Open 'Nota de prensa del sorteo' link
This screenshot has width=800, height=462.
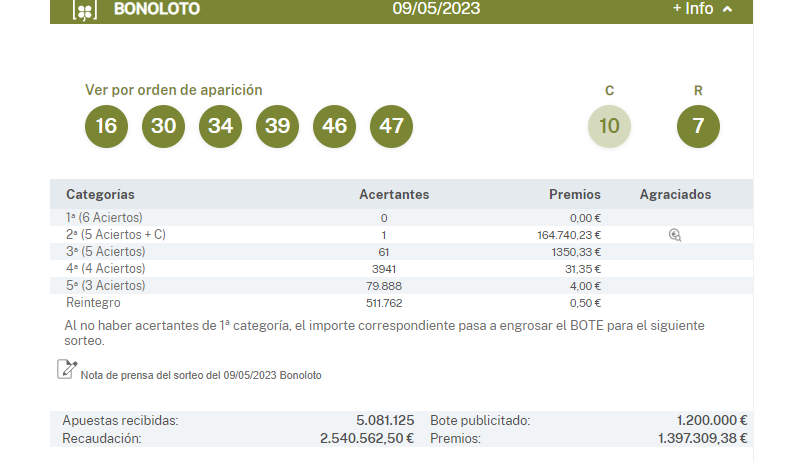[x=201, y=375]
